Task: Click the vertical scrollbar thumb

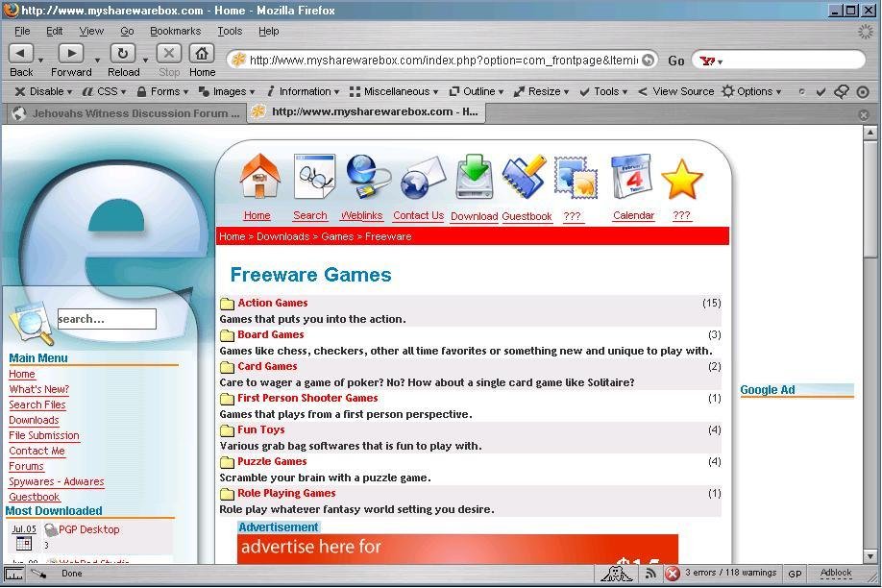Action: (x=870, y=200)
